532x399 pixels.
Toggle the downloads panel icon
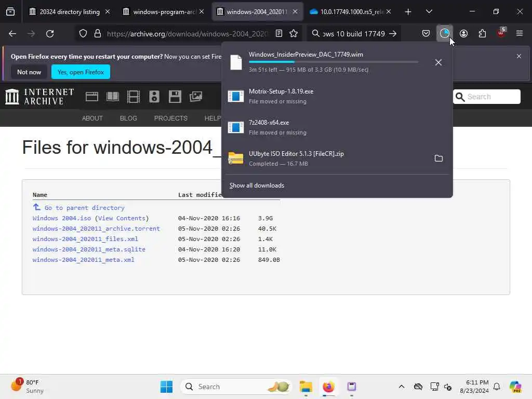tap(445, 34)
